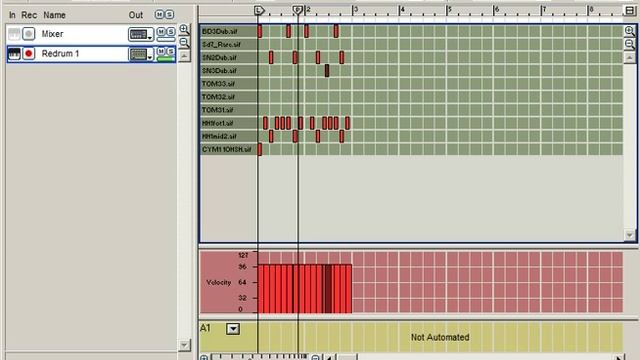Select the BD3Dub.aif drum lane
Viewport: 640px width, 360px height.
[229, 31]
